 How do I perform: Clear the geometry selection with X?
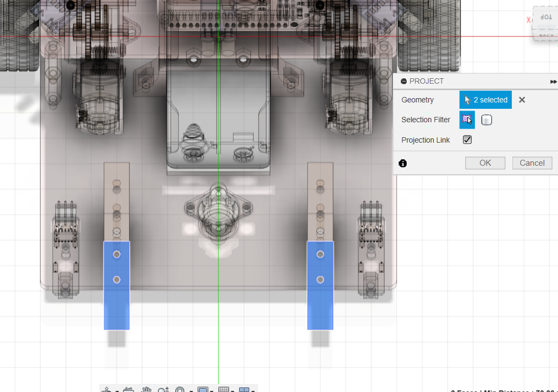(522, 100)
